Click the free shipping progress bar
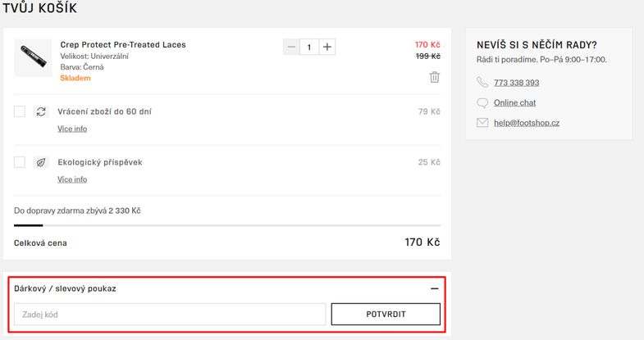 227,225
